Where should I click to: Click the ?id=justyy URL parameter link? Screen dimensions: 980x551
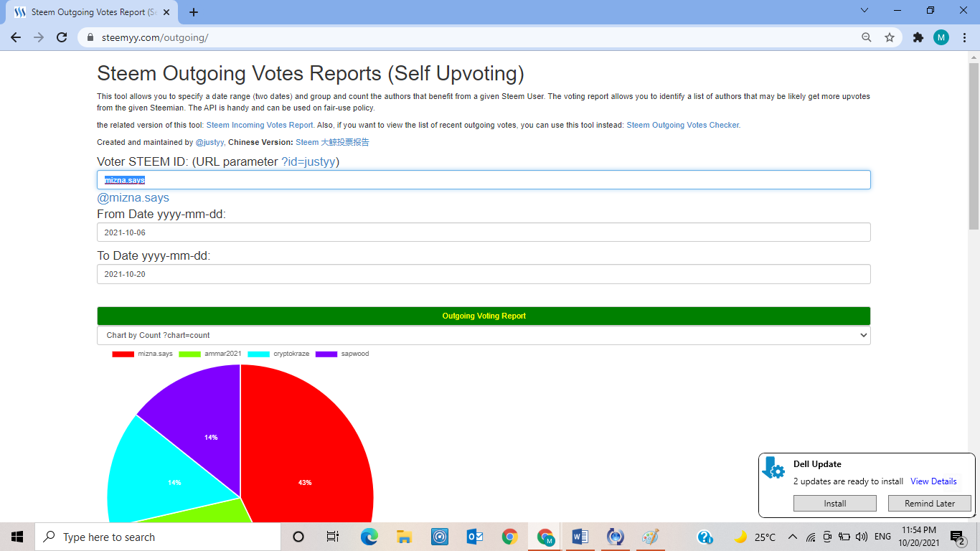(308, 161)
